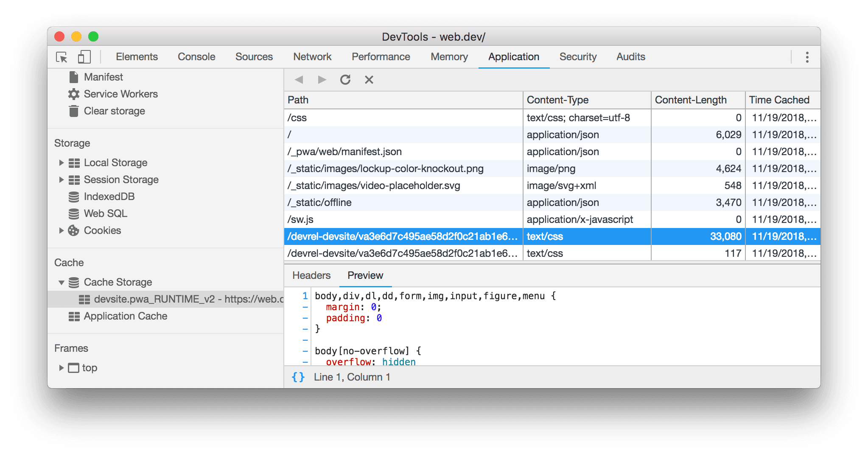Click the back navigation arrow above the cache table
The height and width of the screenshot is (456, 868).
click(x=299, y=79)
